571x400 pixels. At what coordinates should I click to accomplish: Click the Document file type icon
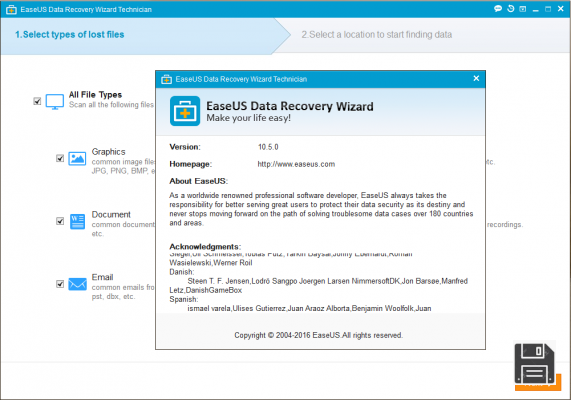click(x=77, y=221)
